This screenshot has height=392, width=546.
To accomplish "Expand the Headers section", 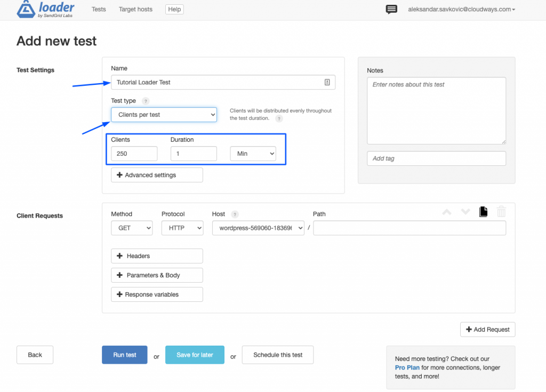I will click(157, 256).
